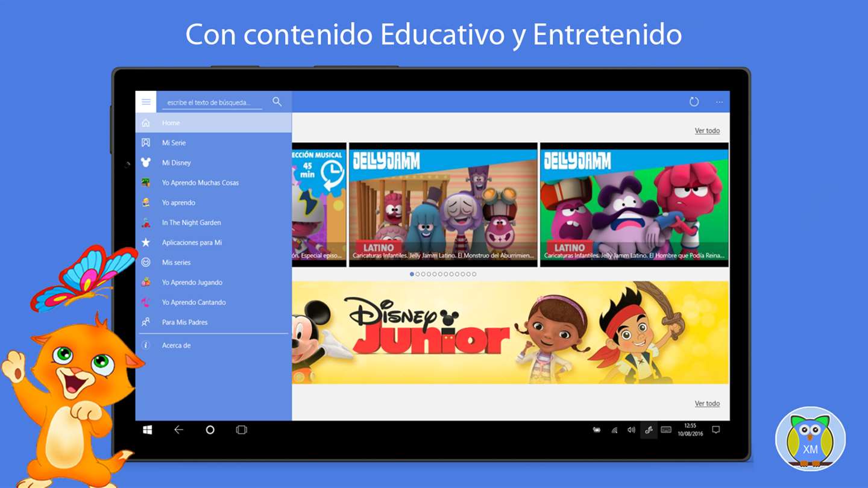Image resolution: width=868 pixels, height=488 pixels.
Task: Click the search magnifier icon
Action: pyautogui.click(x=277, y=102)
